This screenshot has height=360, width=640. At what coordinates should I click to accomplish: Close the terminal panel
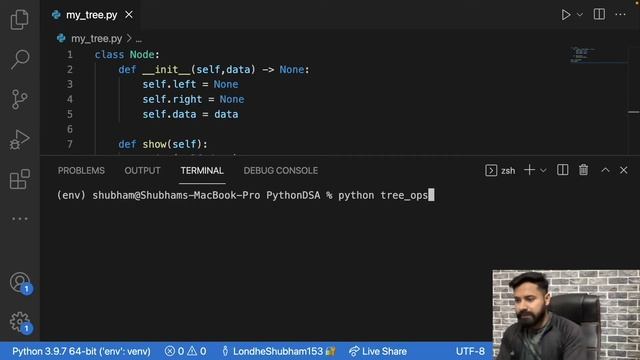(624, 170)
